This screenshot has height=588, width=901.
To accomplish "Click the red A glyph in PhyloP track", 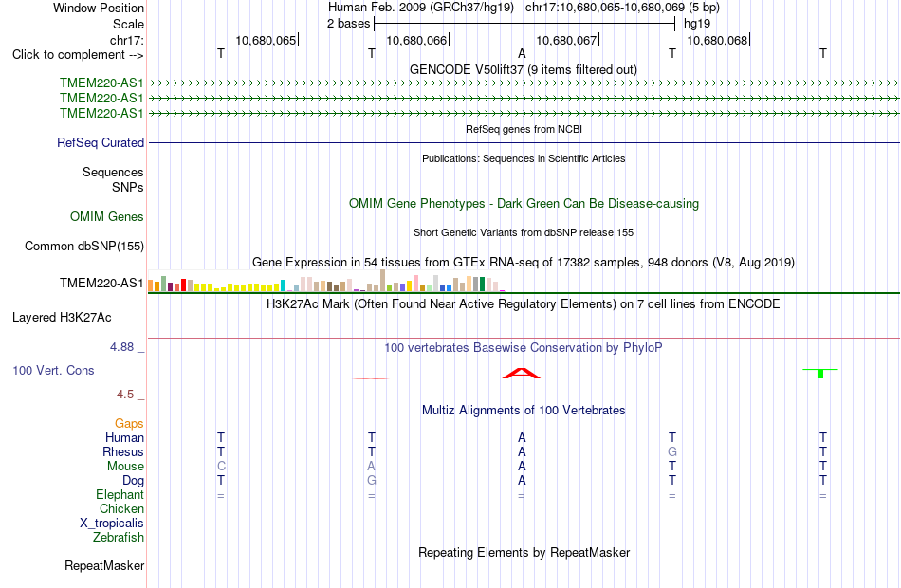I will point(522,373).
